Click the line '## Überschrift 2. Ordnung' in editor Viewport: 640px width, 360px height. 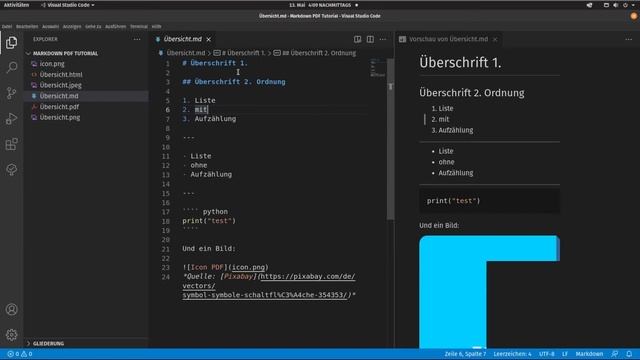[x=234, y=82]
